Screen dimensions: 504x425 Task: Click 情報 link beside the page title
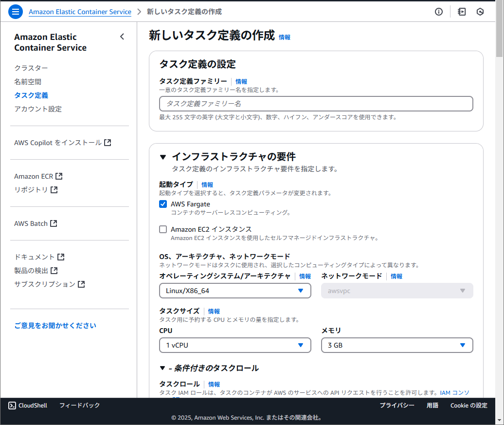[285, 37]
